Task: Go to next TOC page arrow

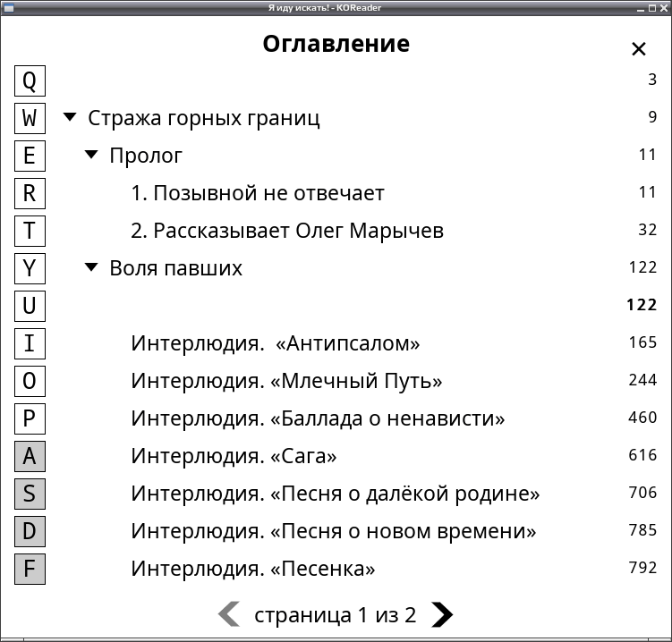Action: pos(442,614)
